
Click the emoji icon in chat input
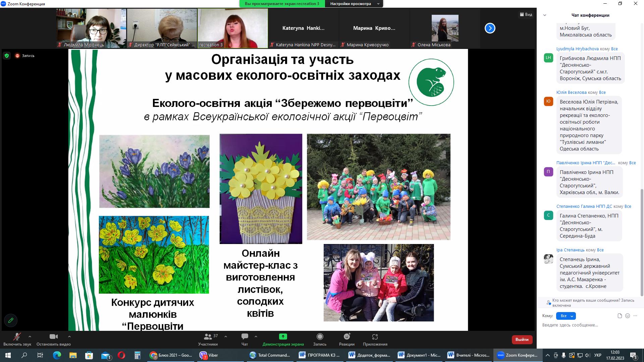coord(628,316)
